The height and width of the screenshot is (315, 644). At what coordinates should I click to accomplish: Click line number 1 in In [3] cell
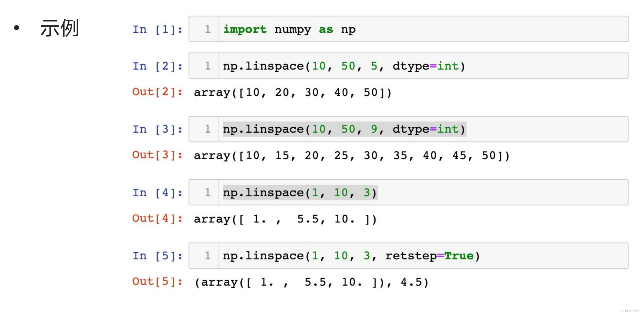(x=208, y=129)
